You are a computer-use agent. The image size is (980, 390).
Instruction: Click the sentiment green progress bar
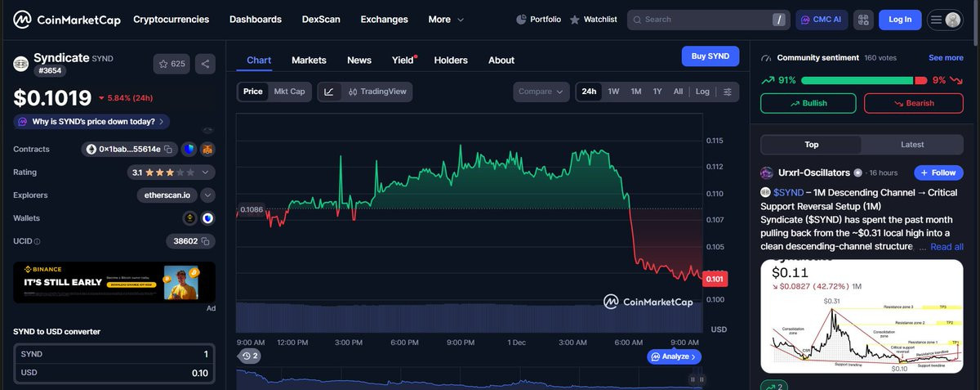(x=857, y=80)
